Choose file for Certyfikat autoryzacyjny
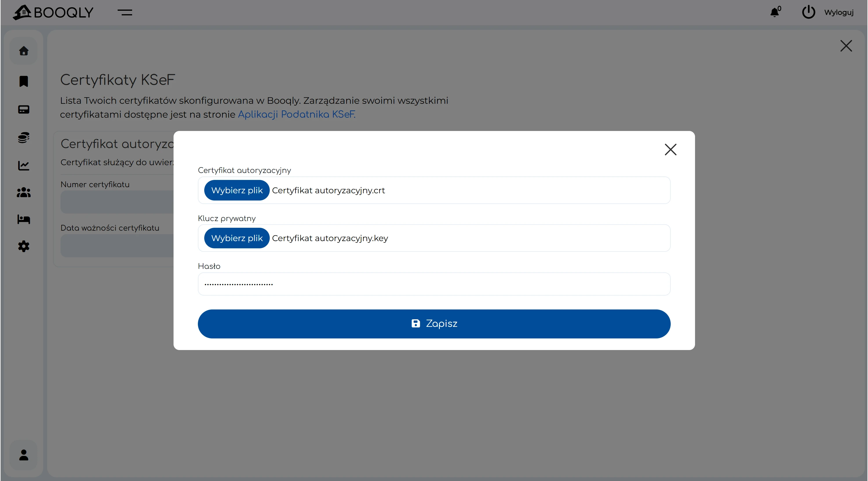868x481 pixels. coord(236,190)
